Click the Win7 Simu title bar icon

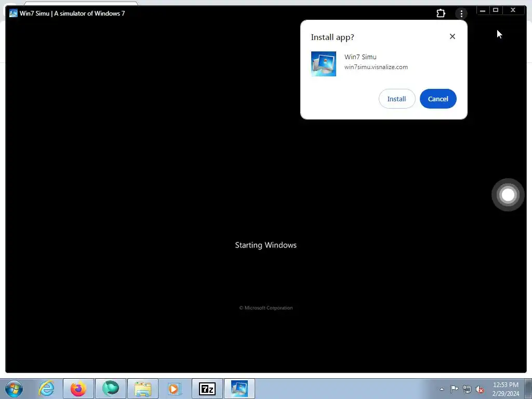pyautogui.click(x=13, y=13)
